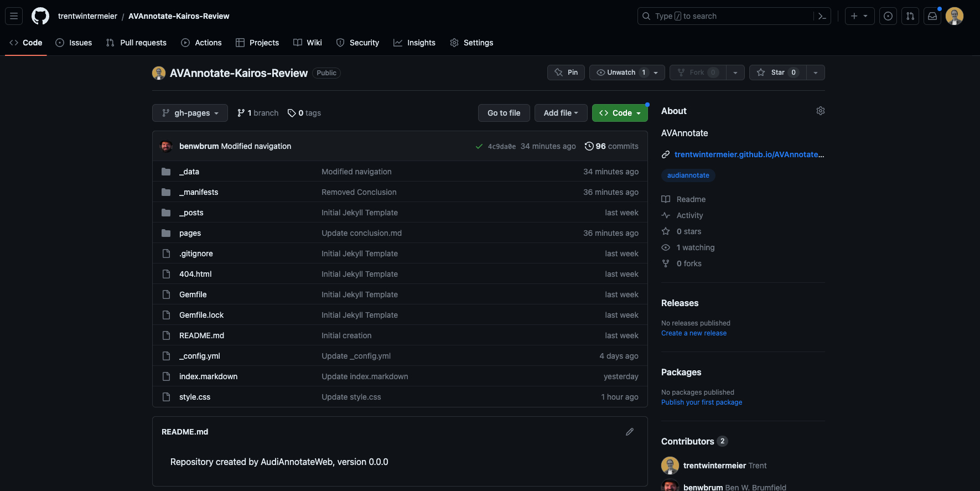The image size is (980, 491).
Task: Open the index.markdown file
Action: click(208, 376)
